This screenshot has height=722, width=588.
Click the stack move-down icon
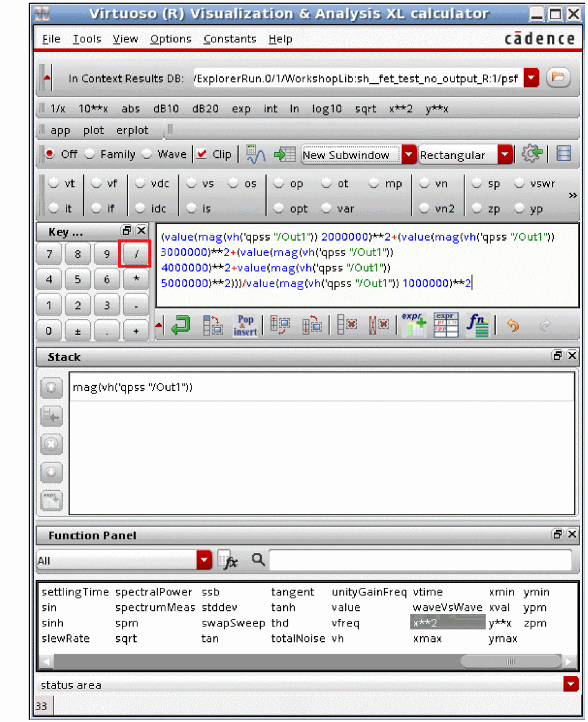tap(51, 472)
